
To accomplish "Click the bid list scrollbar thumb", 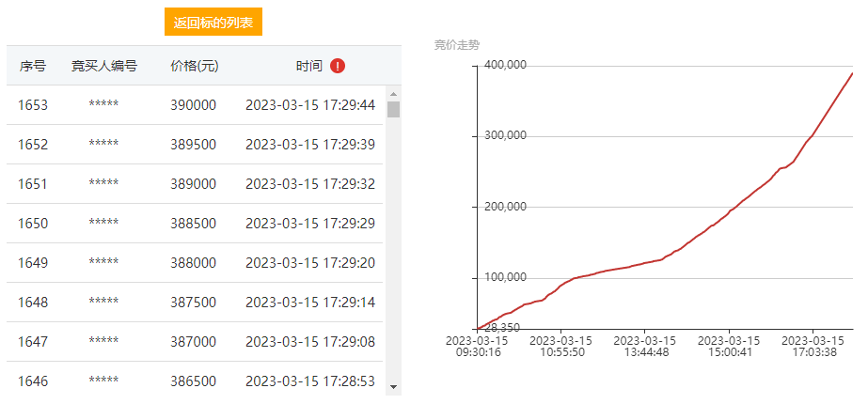I will 394,109.
